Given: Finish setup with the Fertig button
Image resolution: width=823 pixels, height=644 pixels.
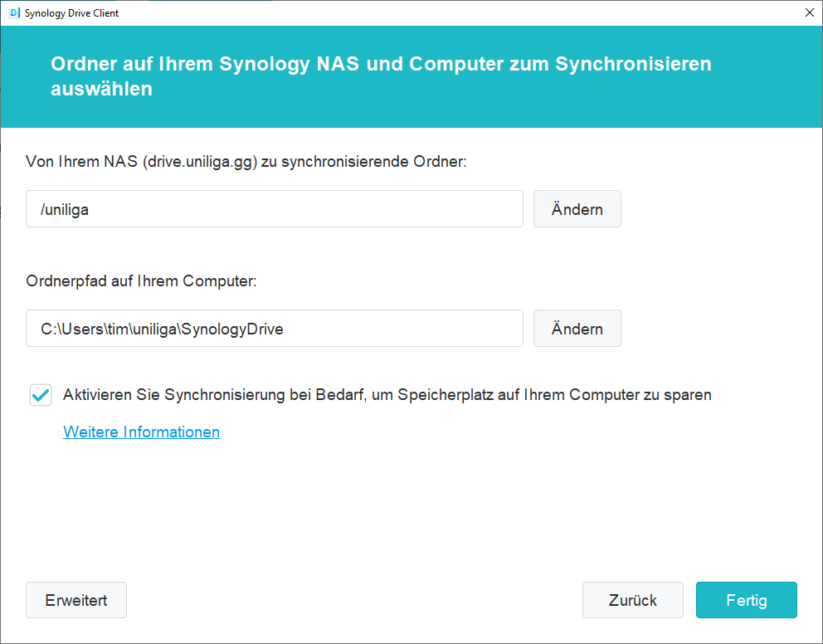Looking at the screenshot, I should click(x=746, y=600).
